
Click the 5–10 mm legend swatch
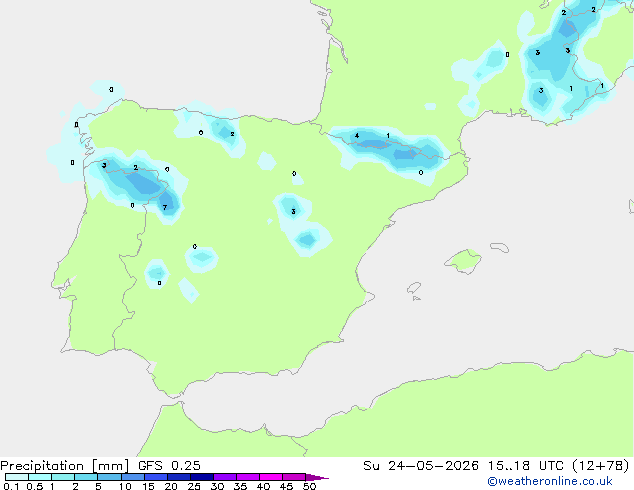(109, 477)
